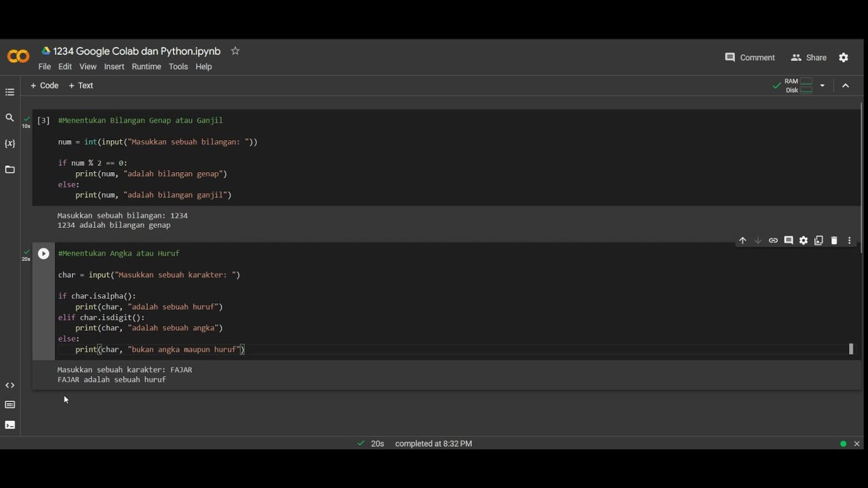Click the Google Colab logo

click(18, 57)
